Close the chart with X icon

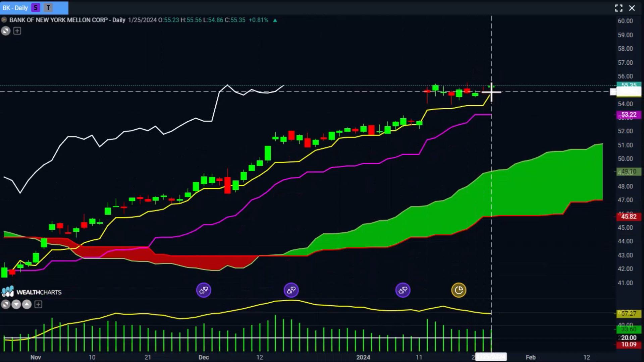632,8
